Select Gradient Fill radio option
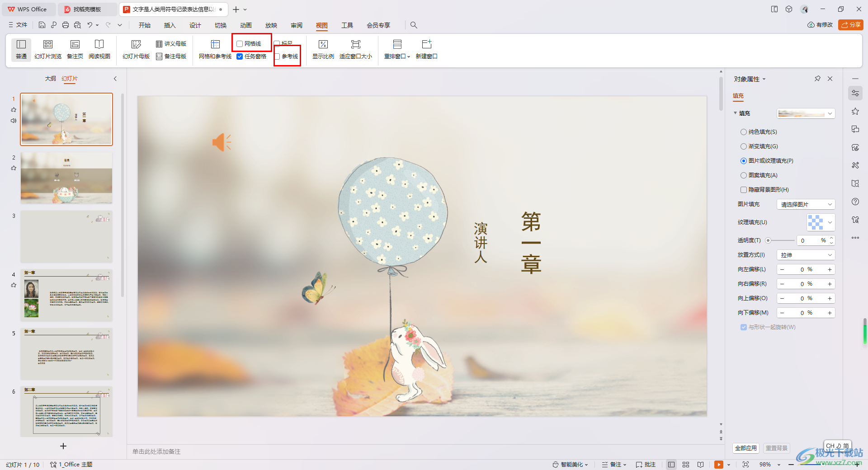 click(744, 146)
